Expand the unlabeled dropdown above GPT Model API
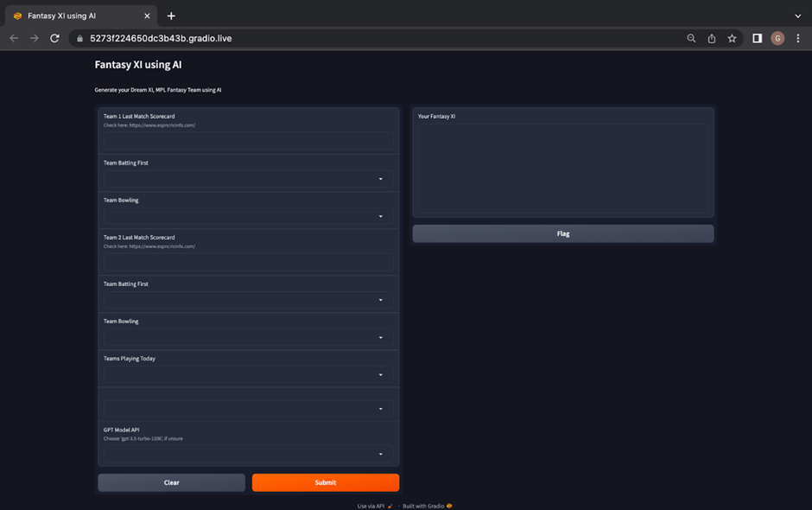The width and height of the screenshot is (812, 510). click(x=248, y=408)
